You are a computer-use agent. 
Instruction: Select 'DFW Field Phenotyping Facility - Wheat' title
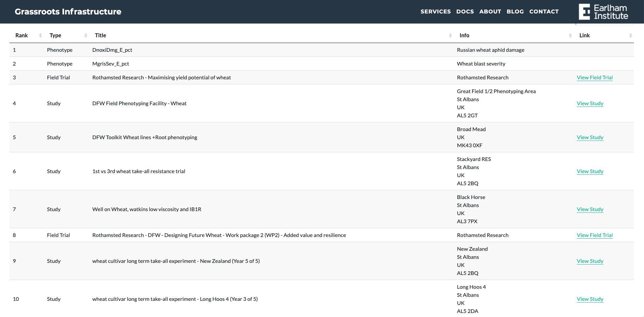(139, 103)
